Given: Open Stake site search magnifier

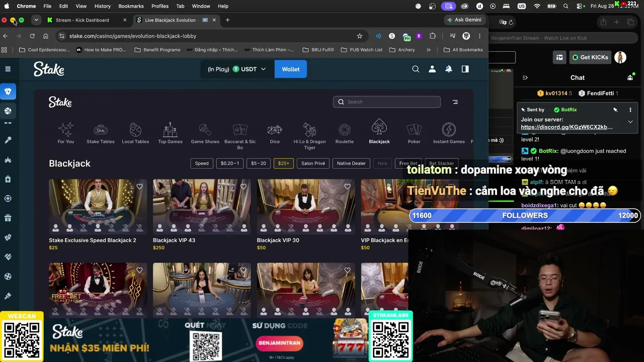Looking at the screenshot, I should point(416,69).
